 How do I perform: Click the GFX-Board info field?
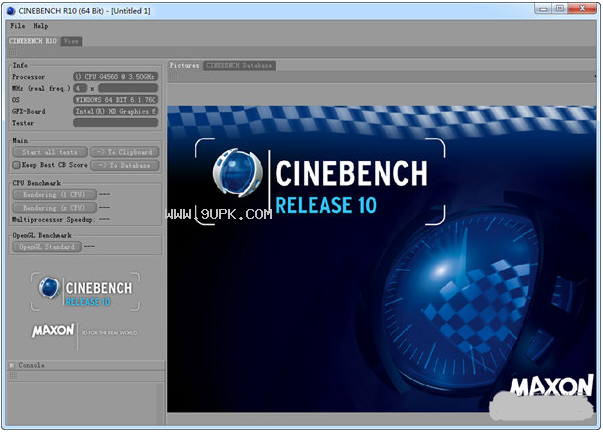click(115, 111)
